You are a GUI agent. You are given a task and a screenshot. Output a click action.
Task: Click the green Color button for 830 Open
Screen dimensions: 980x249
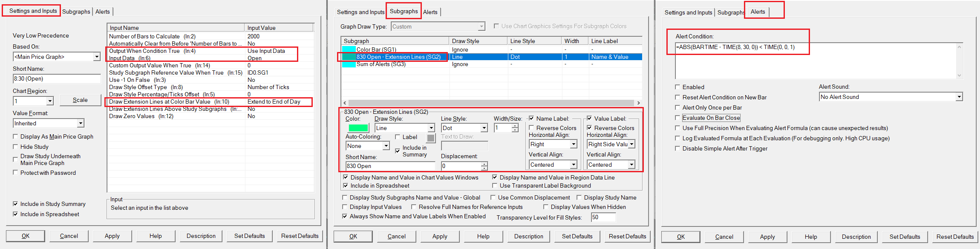point(358,128)
